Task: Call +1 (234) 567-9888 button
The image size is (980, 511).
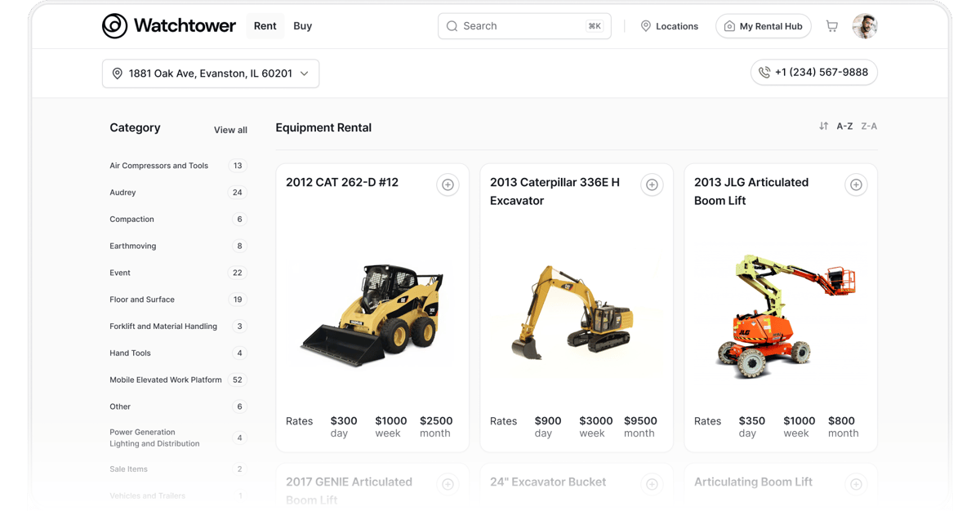Action: click(814, 73)
